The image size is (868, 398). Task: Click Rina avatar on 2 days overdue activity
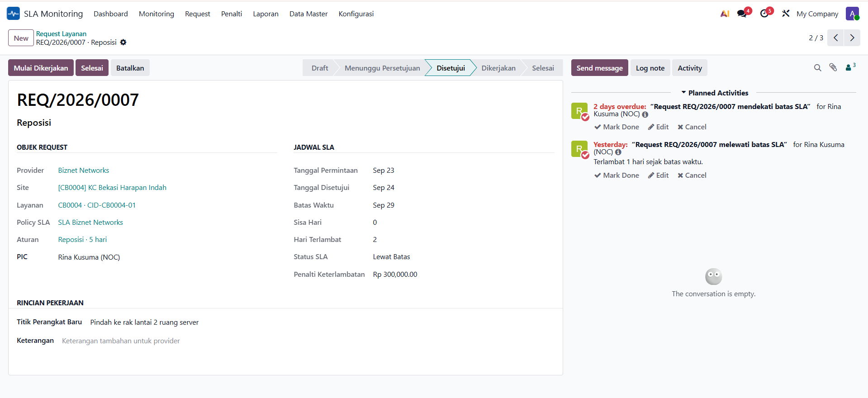(579, 111)
